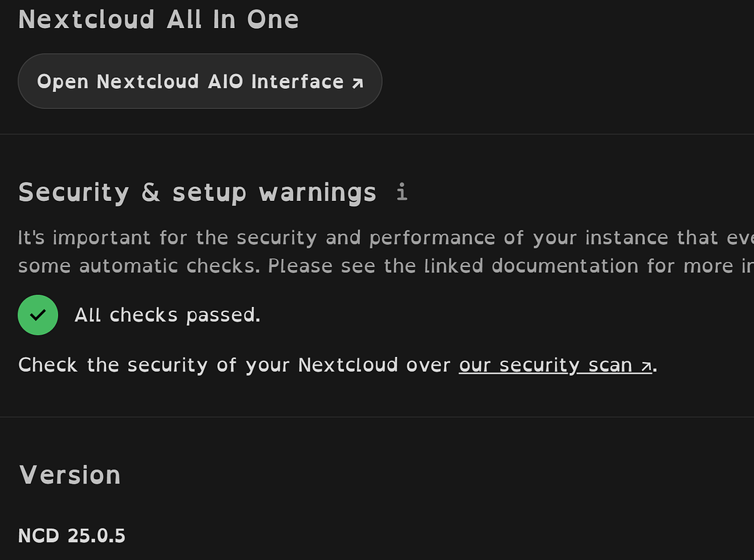Click the Version section heading

(x=69, y=475)
